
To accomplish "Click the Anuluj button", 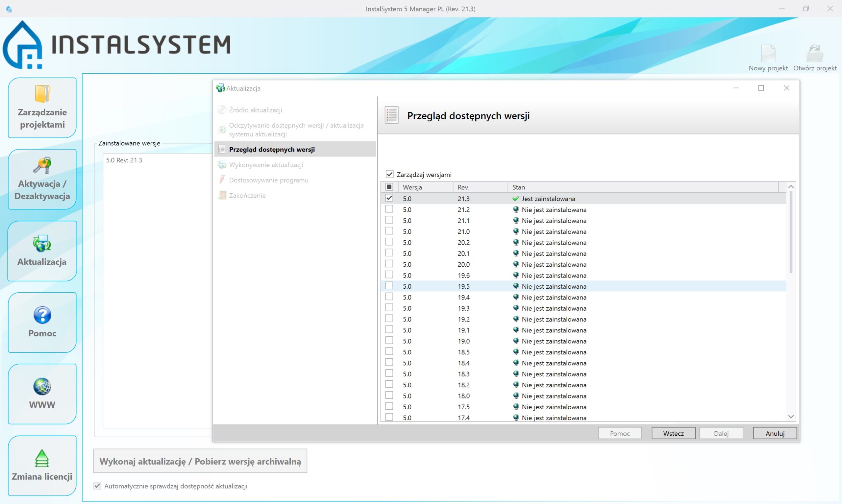I will pos(775,433).
